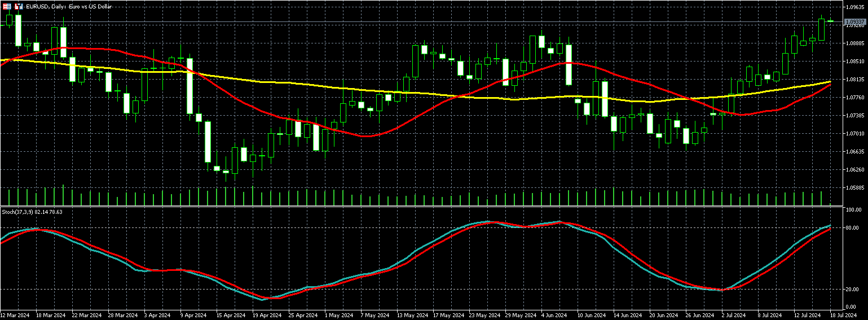Click the 2 Jul 2024 date label
This screenshot has height=320, width=868.
pos(734,315)
